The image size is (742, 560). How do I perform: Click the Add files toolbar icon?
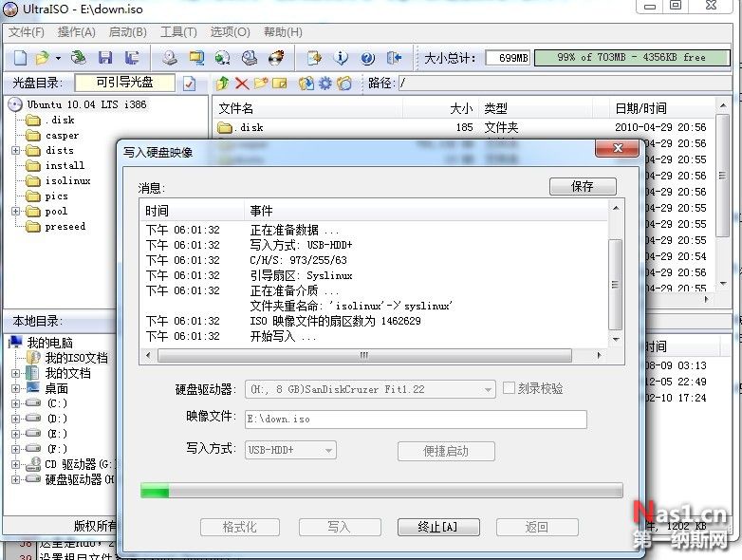click(x=315, y=58)
